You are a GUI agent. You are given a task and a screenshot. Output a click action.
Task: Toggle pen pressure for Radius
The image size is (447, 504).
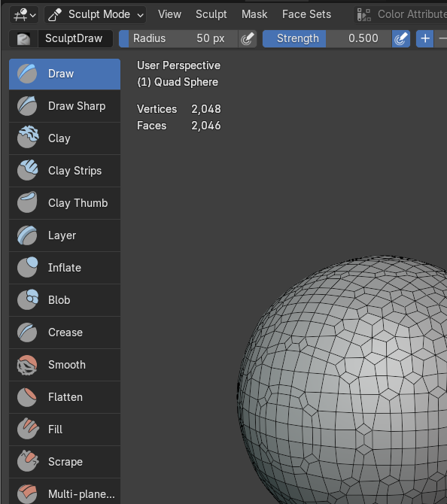(x=248, y=39)
